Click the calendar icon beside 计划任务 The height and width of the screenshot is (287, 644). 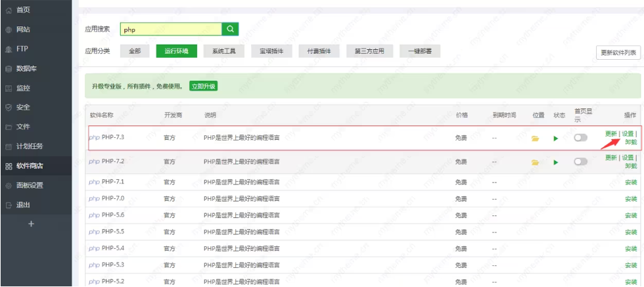[9, 146]
